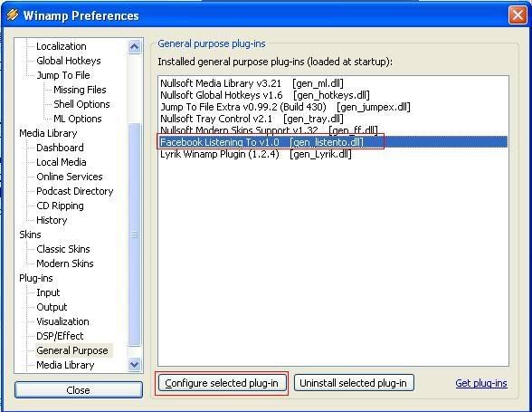
Task: Select Jump To File in the tree
Action: (x=63, y=75)
